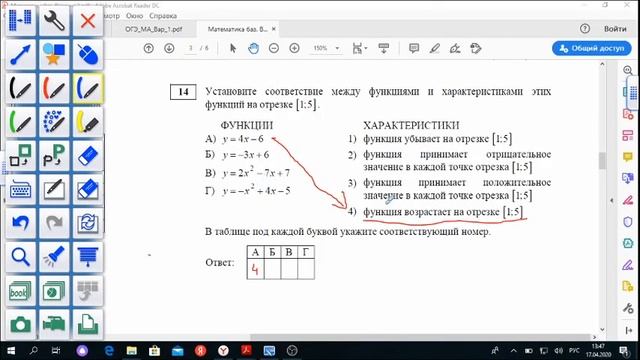Screen dimensions: 640x360
Task: Click the vertical scrollbar thumb
Action: coord(602,160)
